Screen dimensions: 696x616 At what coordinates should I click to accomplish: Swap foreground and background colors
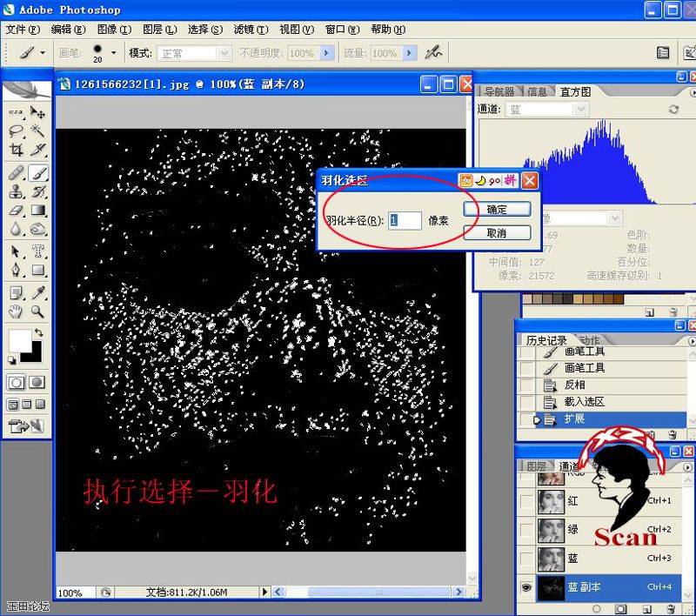39,332
